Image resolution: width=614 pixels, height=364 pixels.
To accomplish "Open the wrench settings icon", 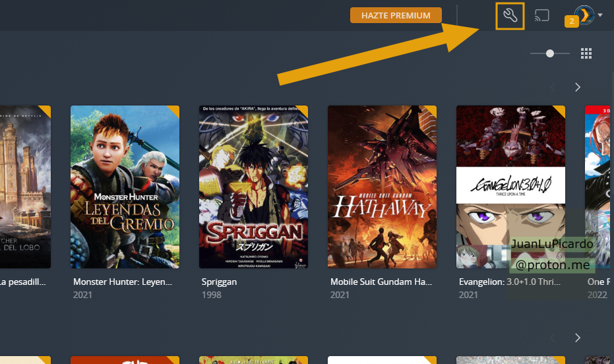I will [x=510, y=16].
